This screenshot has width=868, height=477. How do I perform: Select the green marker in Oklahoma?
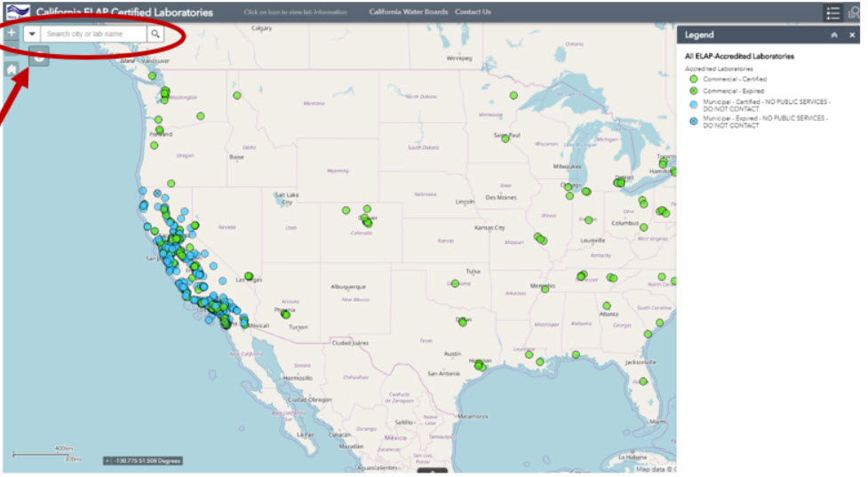[x=455, y=283]
